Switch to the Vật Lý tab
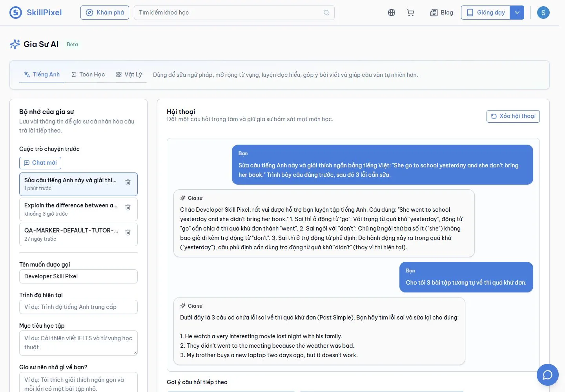This screenshot has height=392, width=565. [129, 74]
